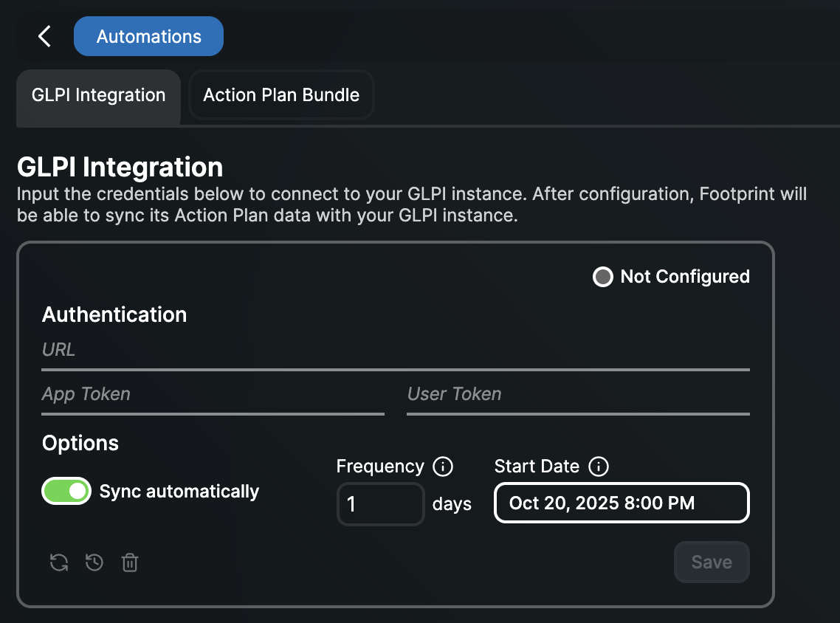Select the Frequency days number box
840x623 pixels.
point(380,503)
